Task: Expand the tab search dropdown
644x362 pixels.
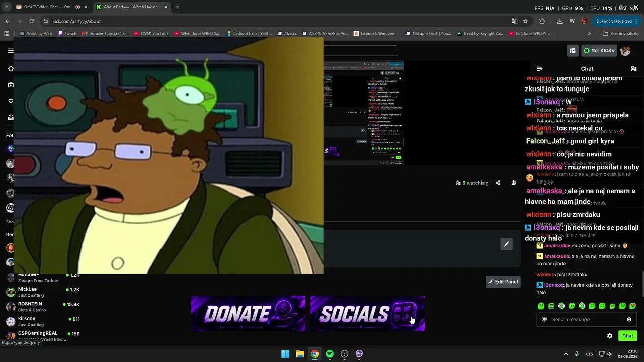Action: point(7,7)
